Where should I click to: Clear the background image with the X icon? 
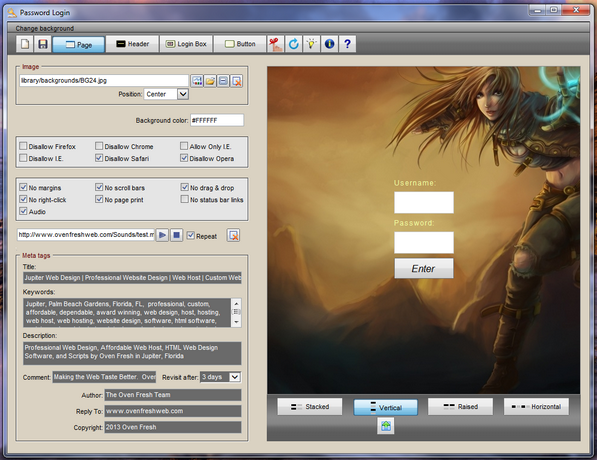point(236,81)
